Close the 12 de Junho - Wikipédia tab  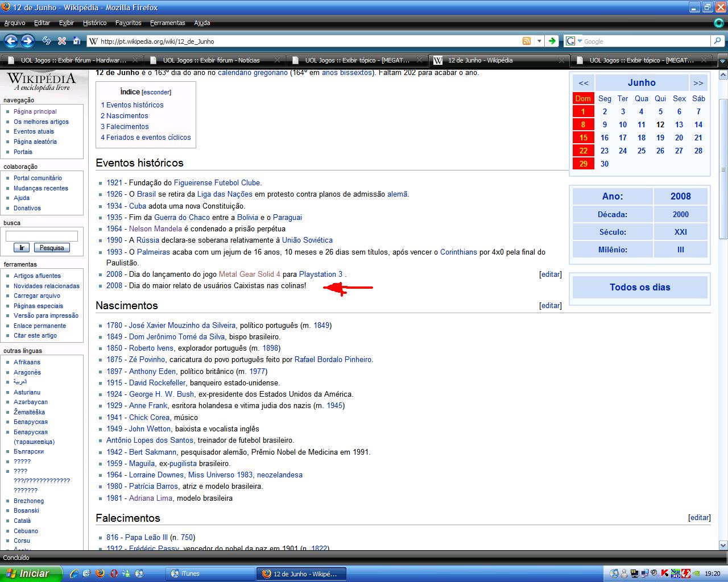tap(561, 60)
